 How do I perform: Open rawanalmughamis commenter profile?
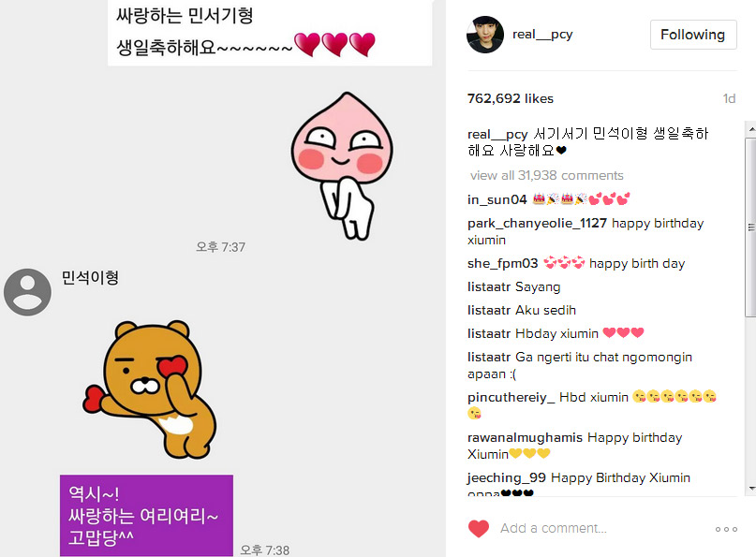pyautogui.click(x=525, y=437)
